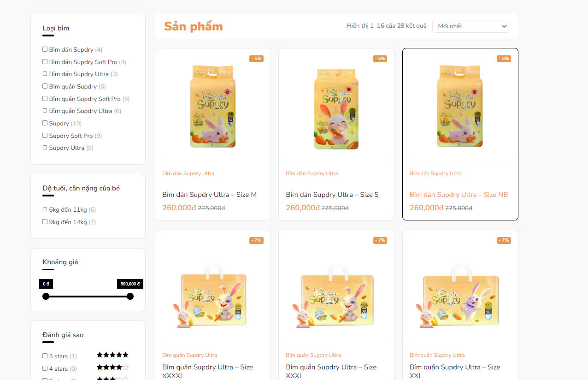
Task: Select the 5 stars rating checkbox
Action: 45,356
